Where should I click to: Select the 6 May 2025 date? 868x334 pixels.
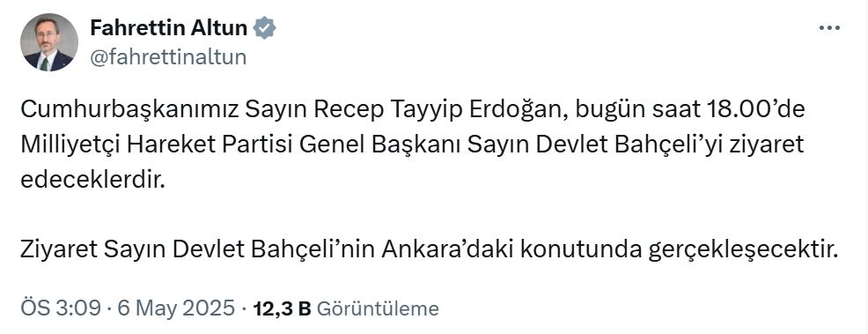click(176, 308)
